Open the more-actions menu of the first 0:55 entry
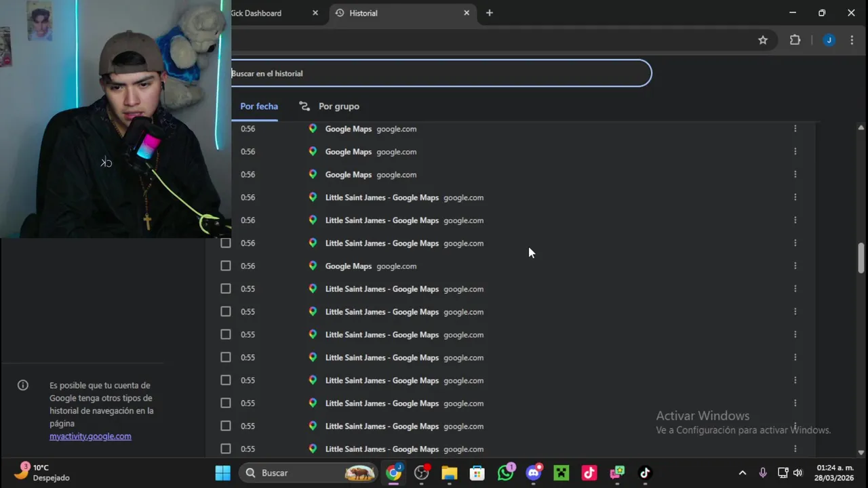 (x=795, y=289)
